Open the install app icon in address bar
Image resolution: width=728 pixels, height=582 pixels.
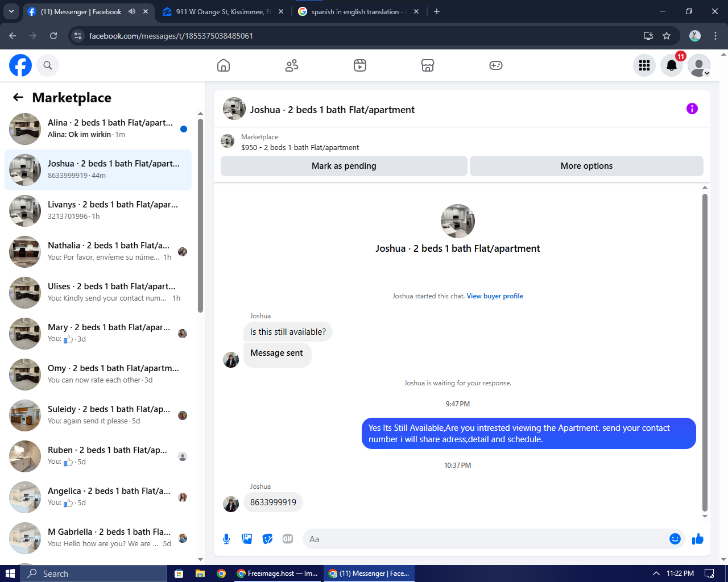click(648, 36)
